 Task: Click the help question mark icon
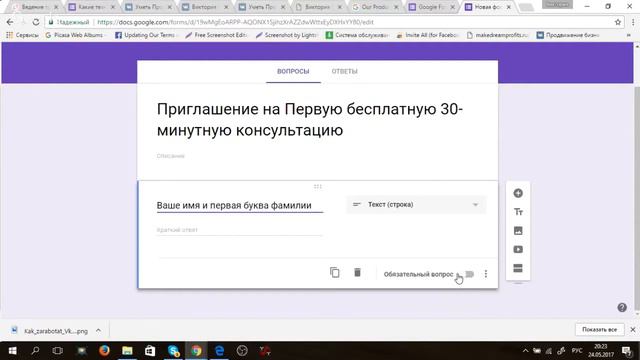[x=622, y=307]
